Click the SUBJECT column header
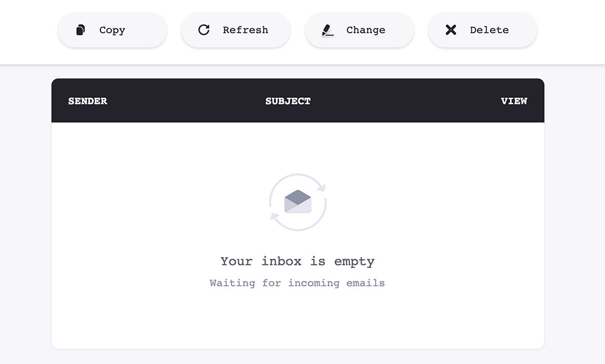Screen dimensions: 605x364 click(288, 101)
